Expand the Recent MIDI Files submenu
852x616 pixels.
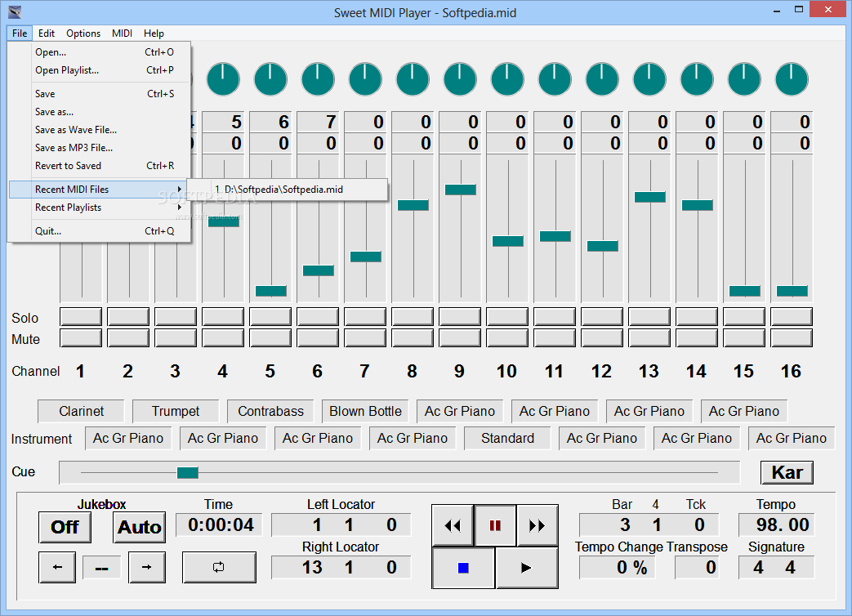(100, 189)
